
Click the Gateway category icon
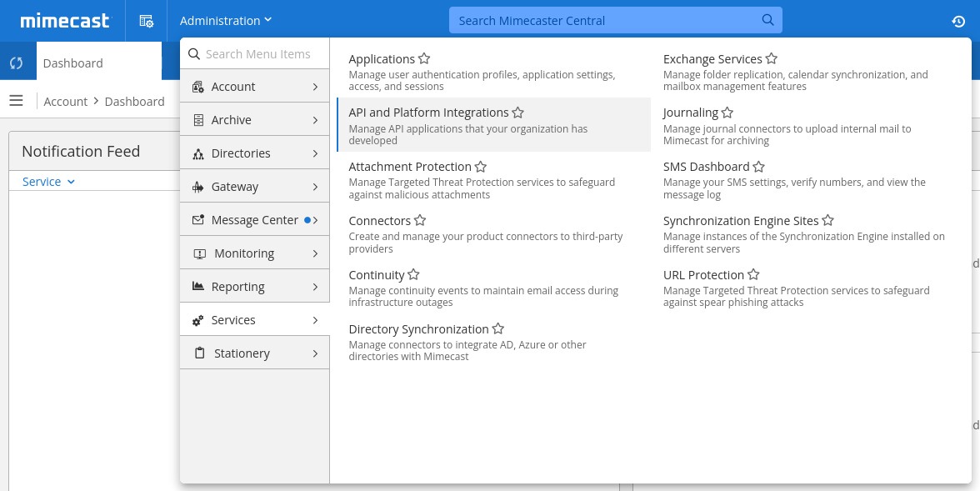click(198, 187)
